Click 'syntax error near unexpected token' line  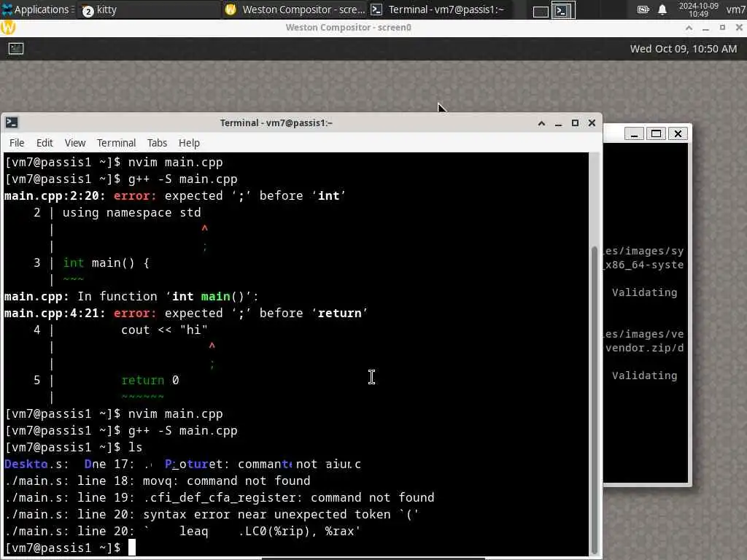212,514
